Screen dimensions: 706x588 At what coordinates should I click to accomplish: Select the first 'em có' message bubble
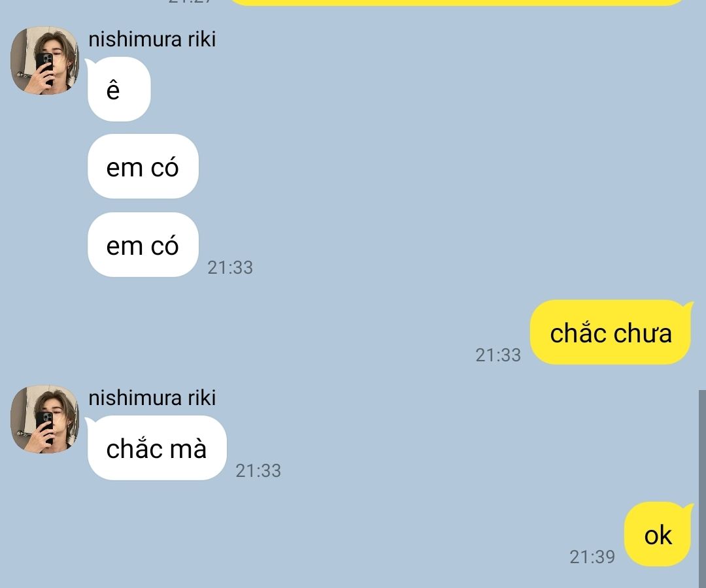pyautogui.click(x=143, y=166)
